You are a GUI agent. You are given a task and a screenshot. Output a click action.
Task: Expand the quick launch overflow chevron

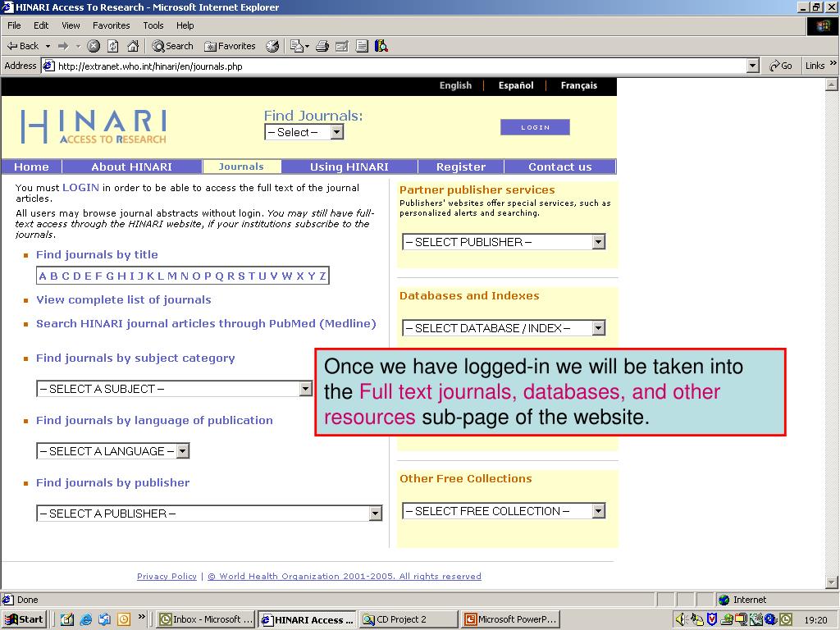coord(141,617)
